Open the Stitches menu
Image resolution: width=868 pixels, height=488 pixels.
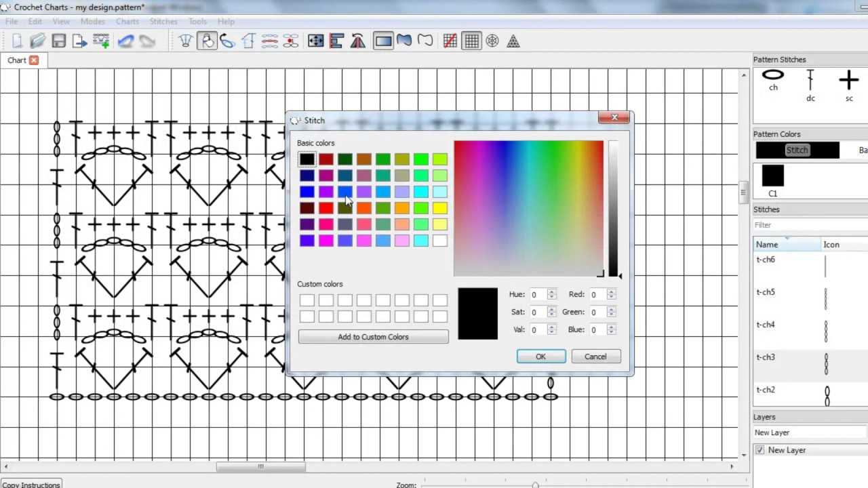(x=163, y=22)
